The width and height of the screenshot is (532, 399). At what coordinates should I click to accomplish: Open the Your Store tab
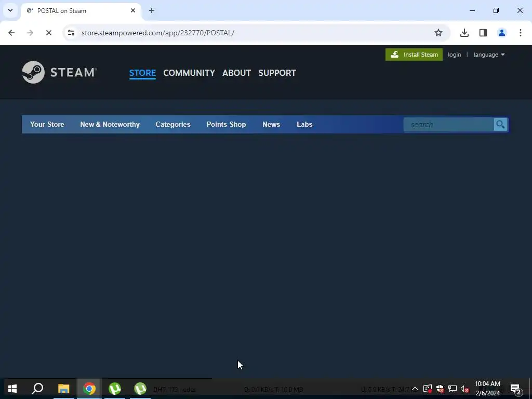point(47,124)
